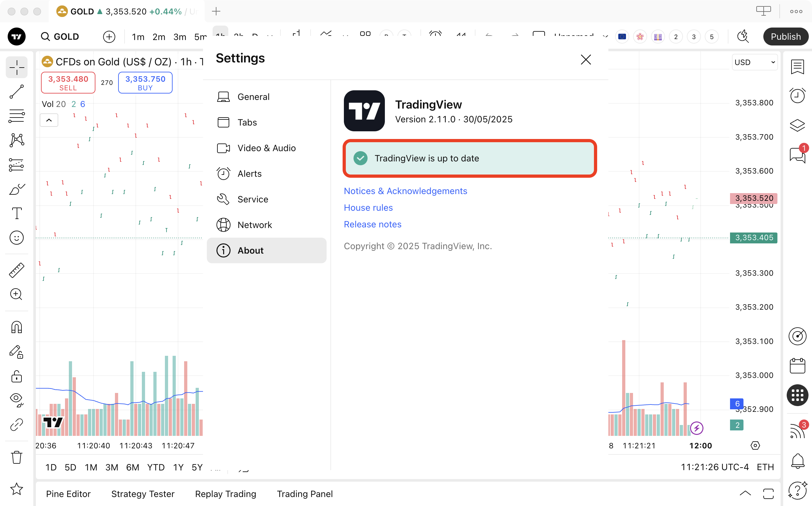Toggle lock all drawings

click(16, 377)
